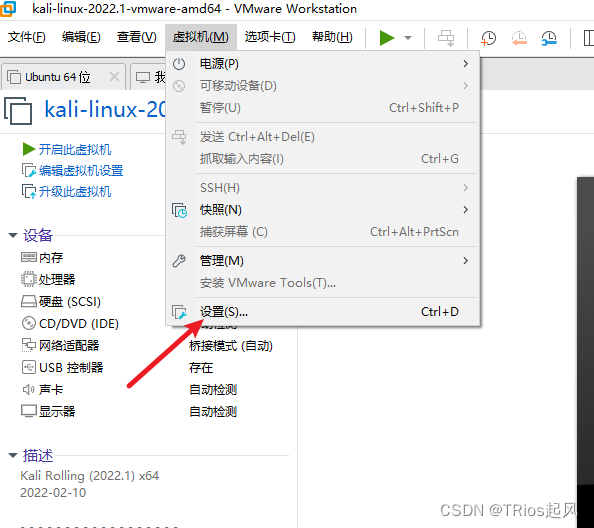This screenshot has height=528, width=594.
Task: Click the memory chip icon for 内存
Action: [x=29, y=258]
